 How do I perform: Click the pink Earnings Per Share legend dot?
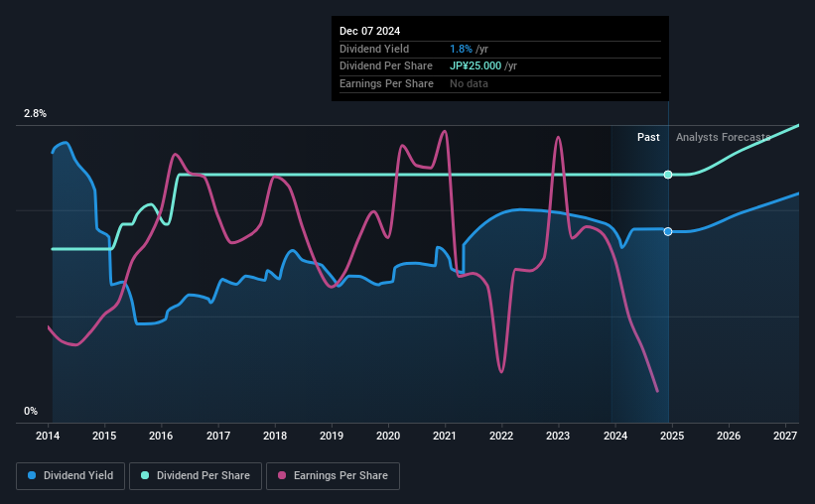point(282,476)
